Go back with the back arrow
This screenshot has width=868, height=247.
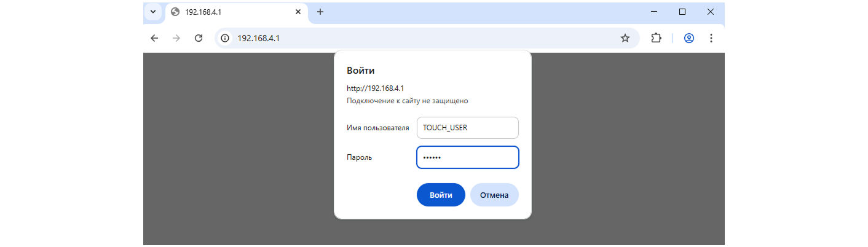(154, 38)
